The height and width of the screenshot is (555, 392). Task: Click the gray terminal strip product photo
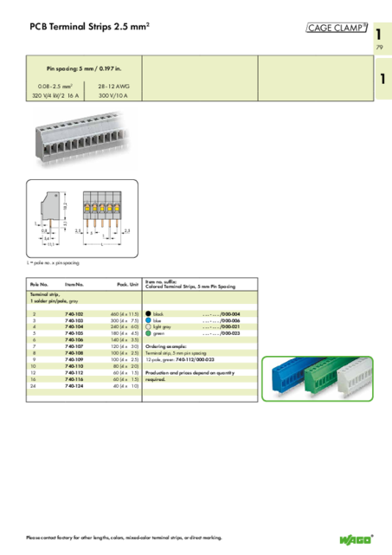[x=82, y=139]
